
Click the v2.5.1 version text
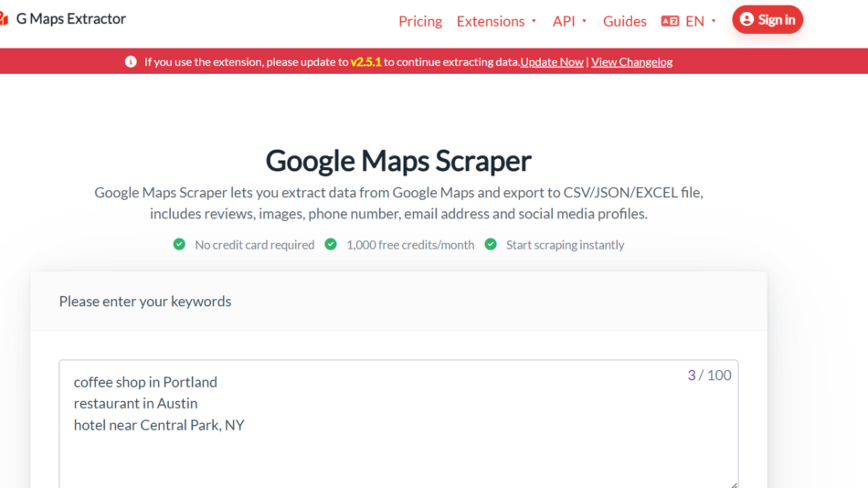coord(365,61)
